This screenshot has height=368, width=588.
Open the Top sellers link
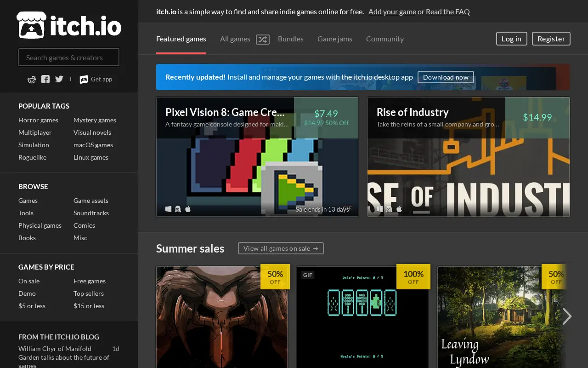[x=89, y=293]
